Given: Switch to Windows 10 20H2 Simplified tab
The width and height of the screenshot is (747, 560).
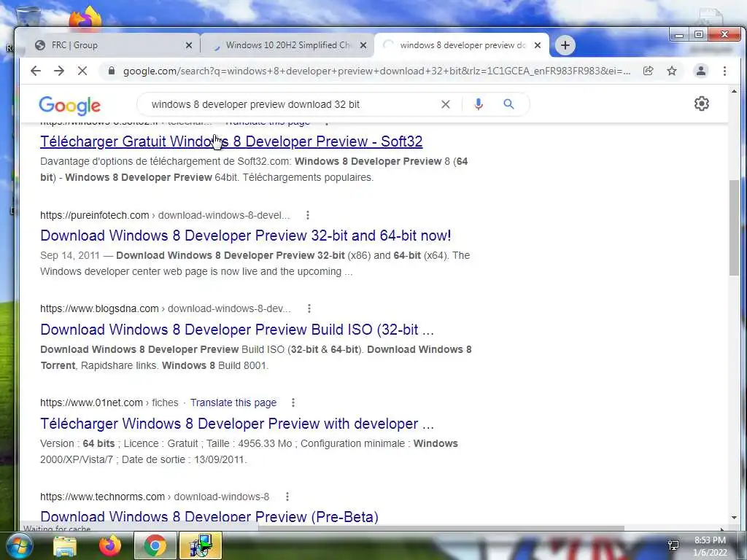Looking at the screenshot, I should (287, 45).
